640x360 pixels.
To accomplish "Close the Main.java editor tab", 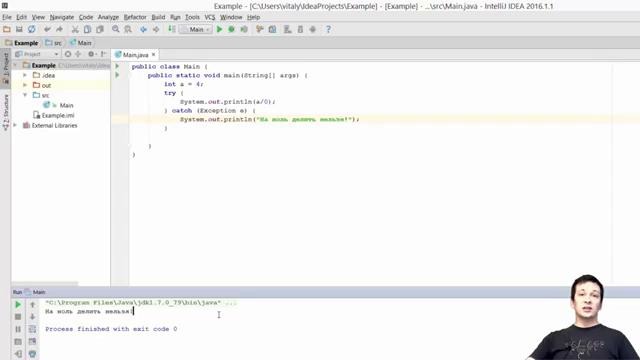I will point(153,54).
